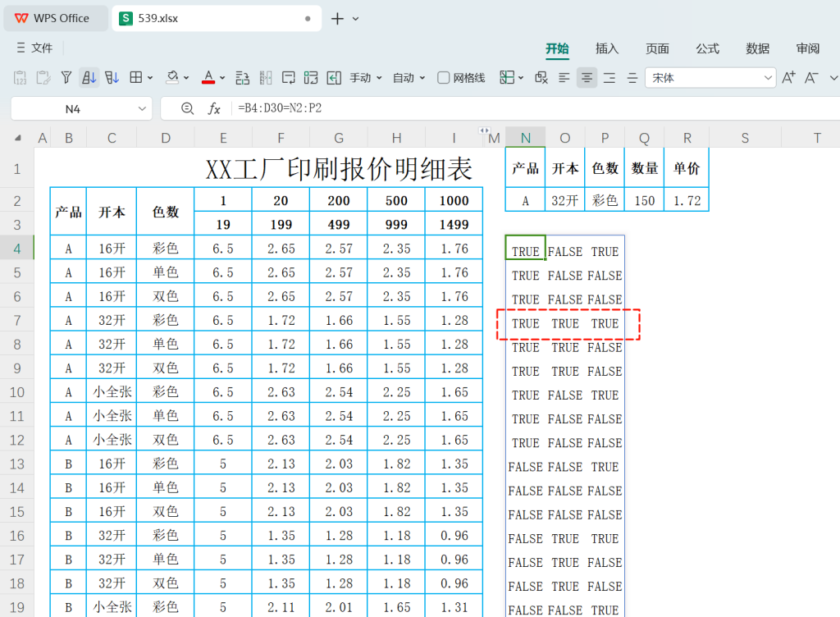Viewport: 840px width, 617px height.
Task: Center-align cell text
Action: 587,78
